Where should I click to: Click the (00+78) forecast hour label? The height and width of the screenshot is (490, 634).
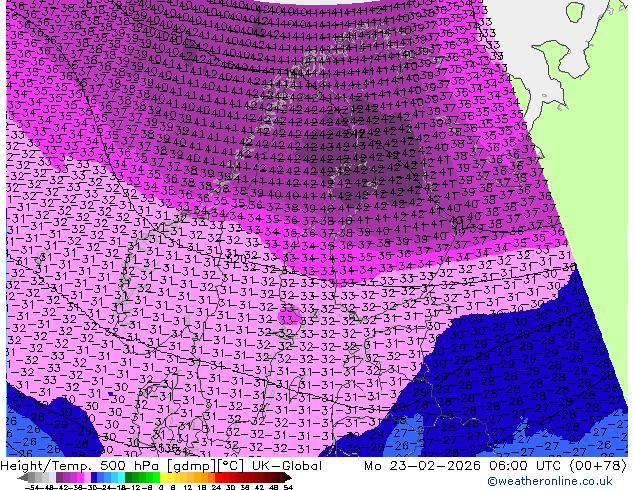pyautogui.click(x=598, y=466)
